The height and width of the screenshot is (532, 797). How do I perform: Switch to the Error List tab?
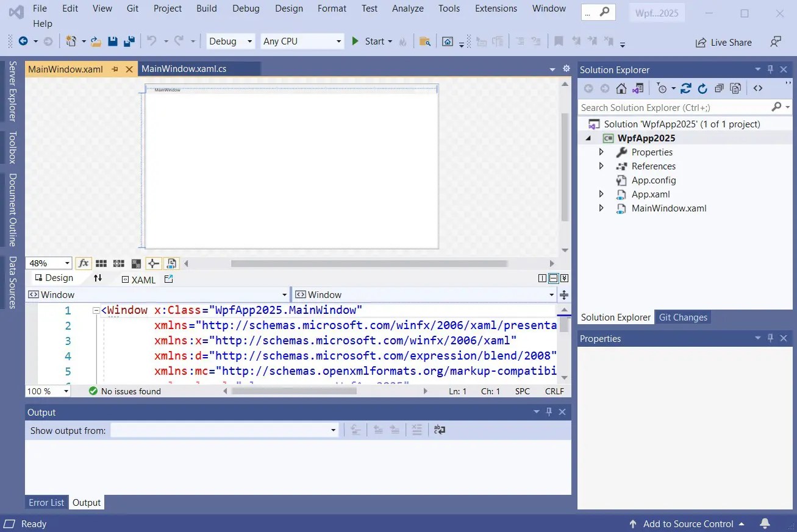(x=46, y=503)
